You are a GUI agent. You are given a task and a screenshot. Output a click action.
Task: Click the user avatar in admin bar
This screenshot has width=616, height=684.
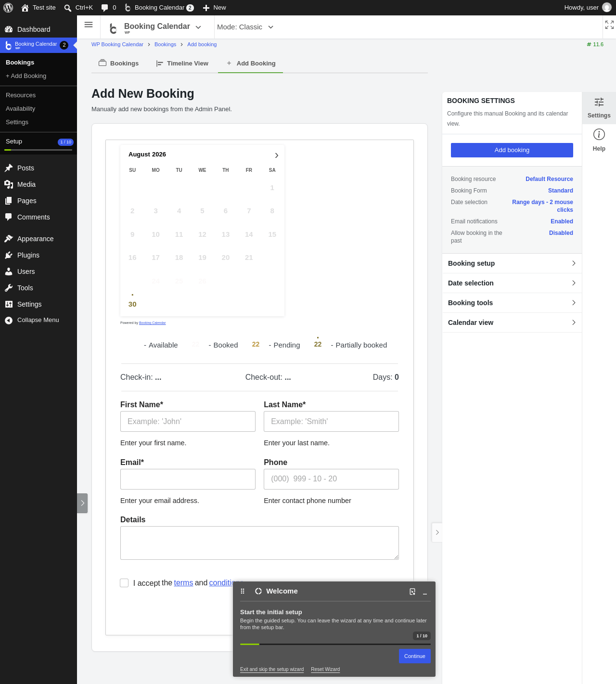607,8
